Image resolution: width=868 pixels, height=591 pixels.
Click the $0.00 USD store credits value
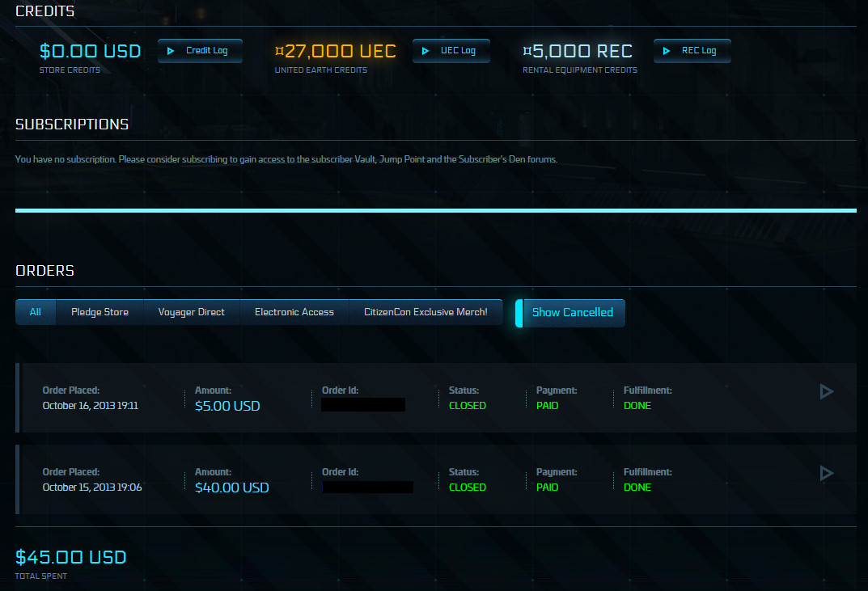click(91, 52)
